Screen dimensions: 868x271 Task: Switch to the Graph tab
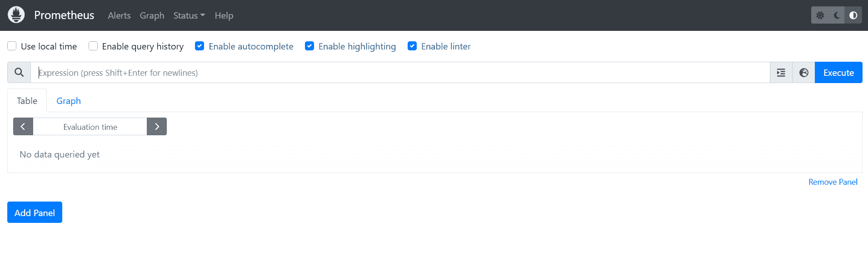click(68, 100)
